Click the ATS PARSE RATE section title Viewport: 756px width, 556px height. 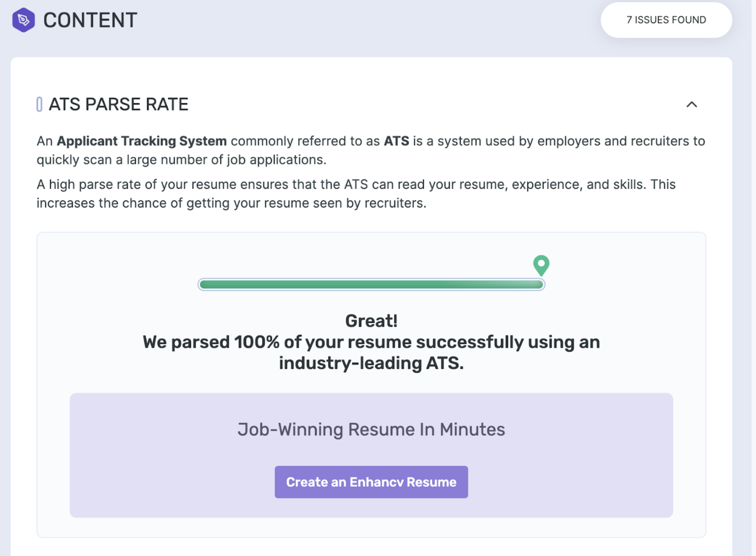[118, 104]
